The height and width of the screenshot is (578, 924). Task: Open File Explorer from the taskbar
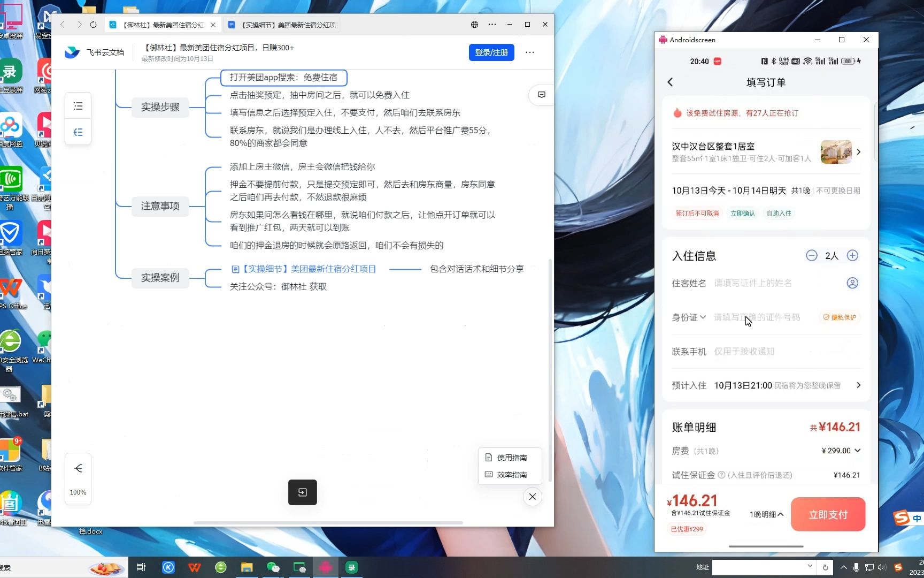(x=247, y=567)
